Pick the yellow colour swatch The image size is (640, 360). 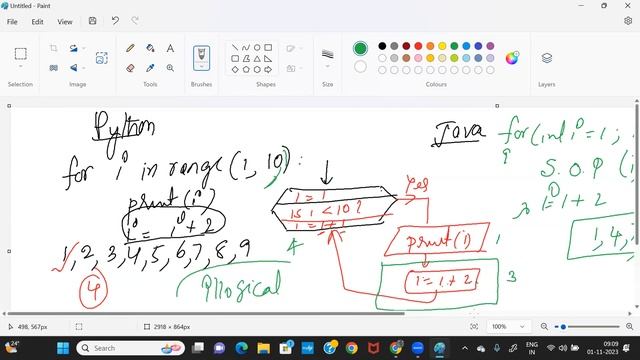[442, 46]
